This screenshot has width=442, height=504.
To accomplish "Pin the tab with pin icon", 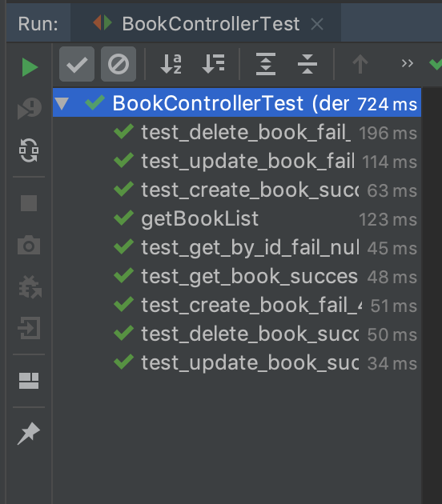I will [x=29, y=434].
